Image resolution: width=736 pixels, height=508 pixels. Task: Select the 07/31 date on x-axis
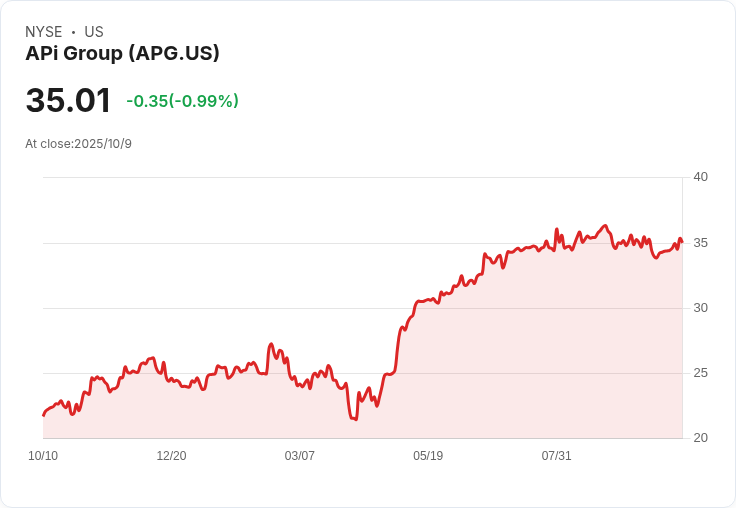(556, 455)
